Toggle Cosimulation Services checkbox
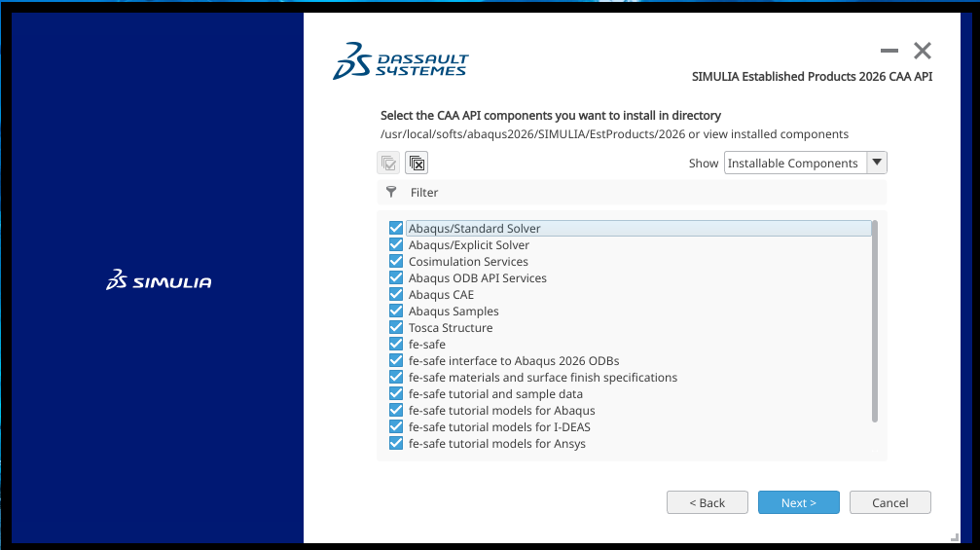 (x=396, y=261)
